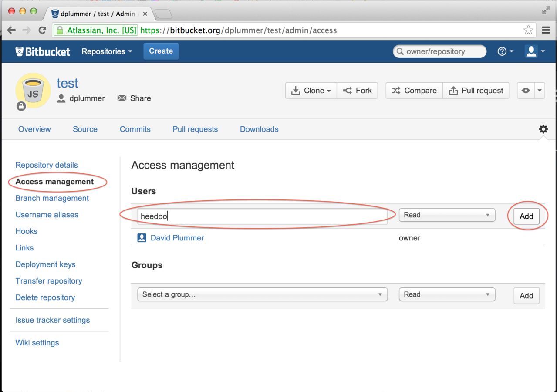Focus the owner/repository search box
557x392 pixels.
click(440, 51)
